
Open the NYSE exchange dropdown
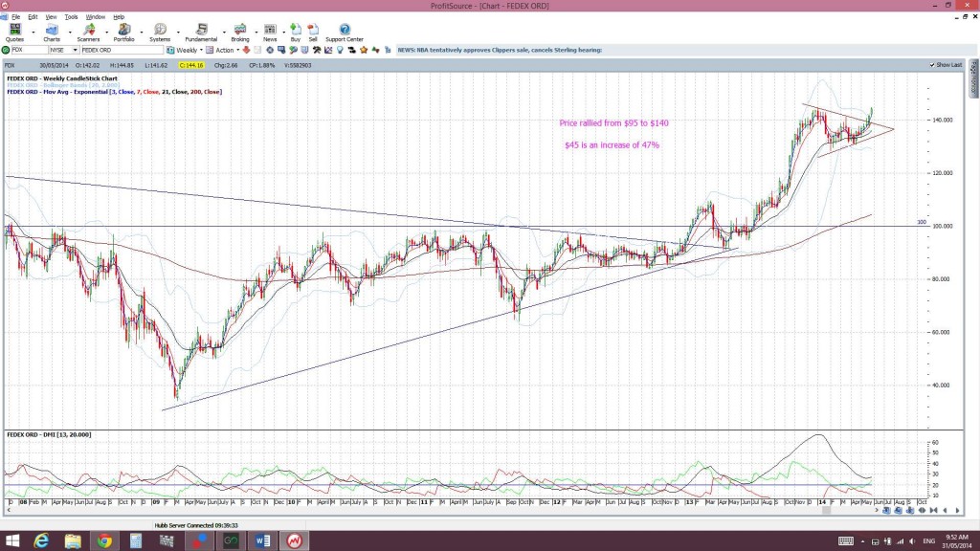(x=75, y=50)
